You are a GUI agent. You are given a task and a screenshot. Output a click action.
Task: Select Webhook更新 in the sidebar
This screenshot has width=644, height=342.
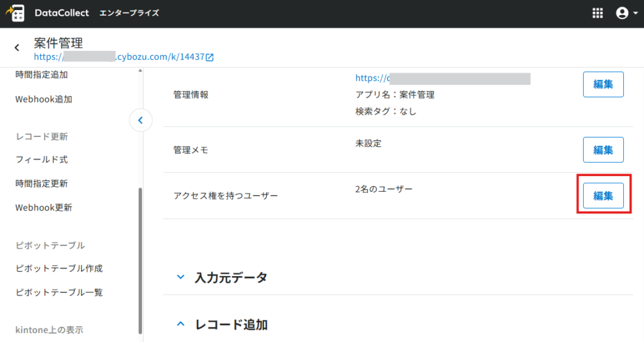click(43, 207)
